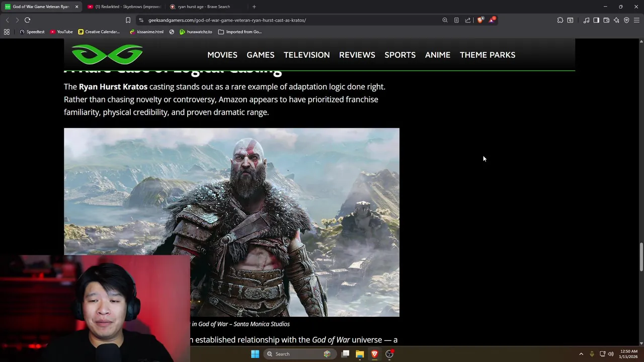Open the YouTube bookmark
644x362 pixels.
point(61,32)
